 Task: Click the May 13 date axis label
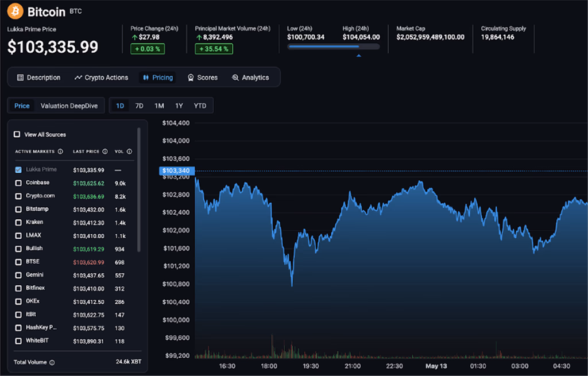point(436,366)
